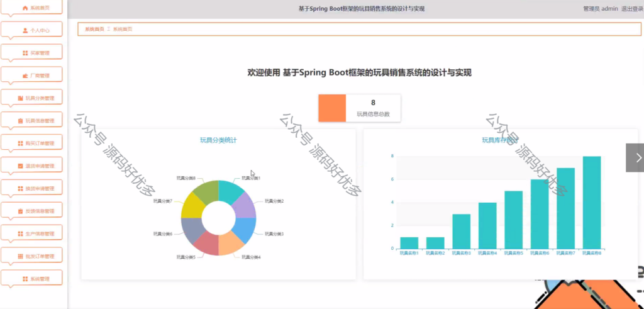The height and width of the screenshot is (309, 644).
Task: Open the 批发订单管理 menu
Action: point(31,256)
